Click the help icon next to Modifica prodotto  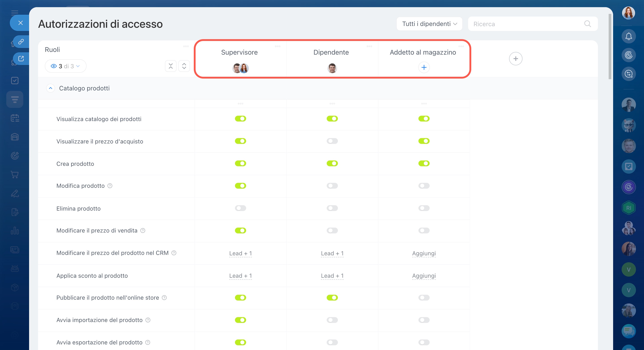point(110,186)
